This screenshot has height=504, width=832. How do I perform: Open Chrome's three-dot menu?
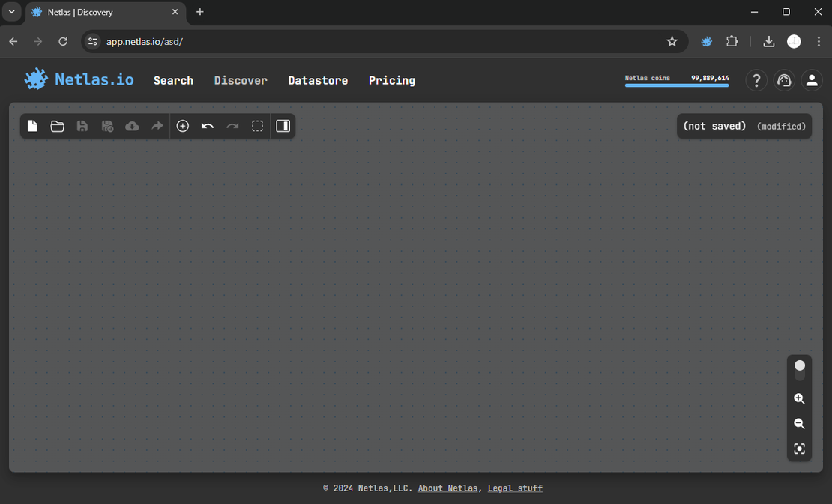[818, 41]
